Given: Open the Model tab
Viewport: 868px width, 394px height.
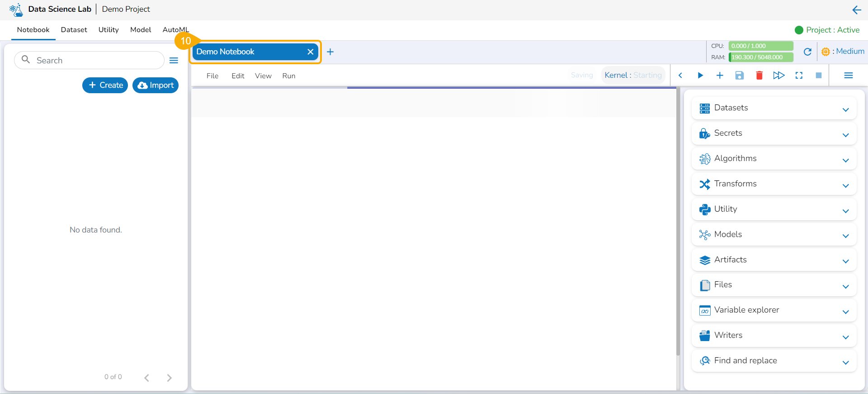Looking at the screenshot, I should [x=141, y=30].
